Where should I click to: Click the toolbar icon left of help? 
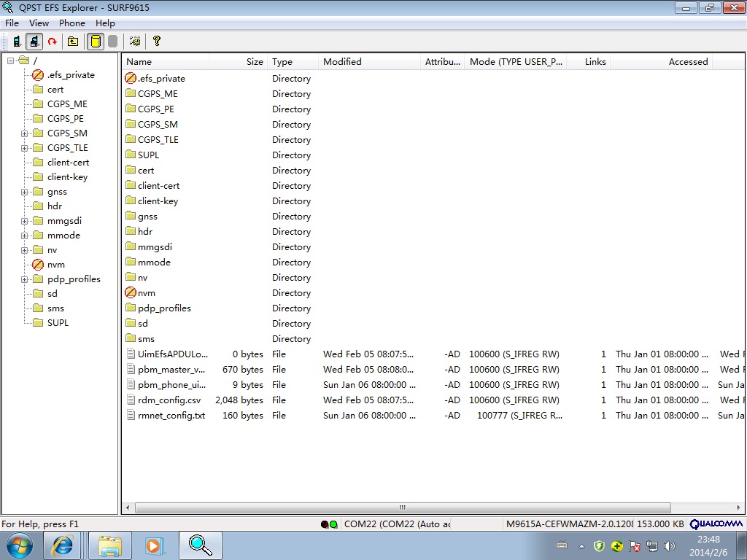click(x=135, y=42)
